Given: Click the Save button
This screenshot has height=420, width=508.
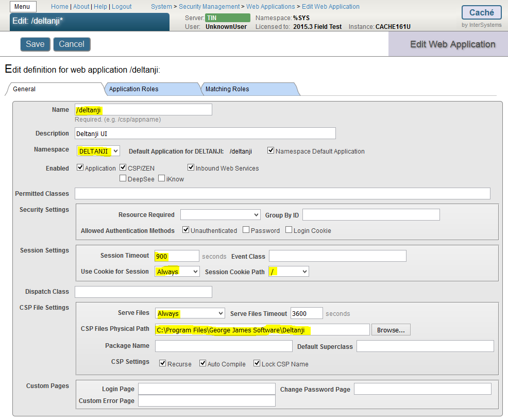Looking at the screenshot, I should tap(35, 44).
